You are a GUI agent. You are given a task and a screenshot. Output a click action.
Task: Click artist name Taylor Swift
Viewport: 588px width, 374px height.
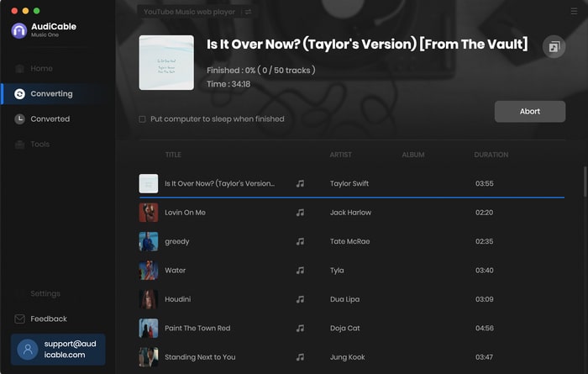tap(349, 183)
